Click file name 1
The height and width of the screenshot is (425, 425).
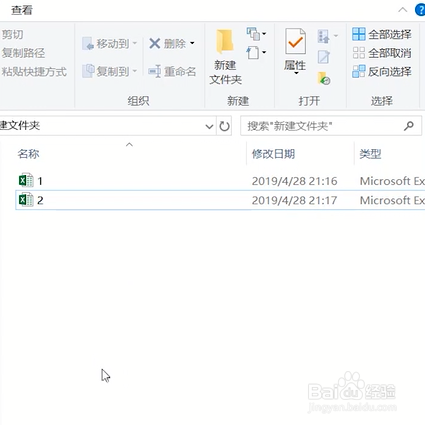point(40,181)
